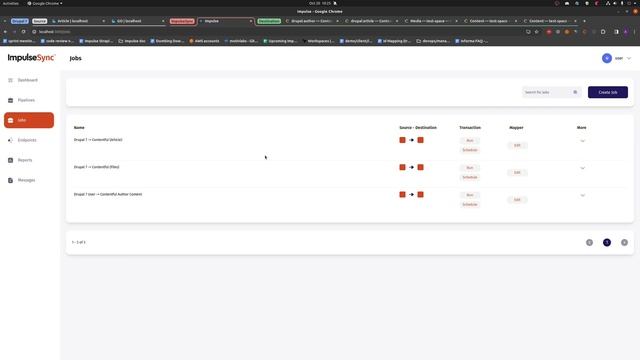
Task: Open new browser tab with plus
Action: pos(584,21)
